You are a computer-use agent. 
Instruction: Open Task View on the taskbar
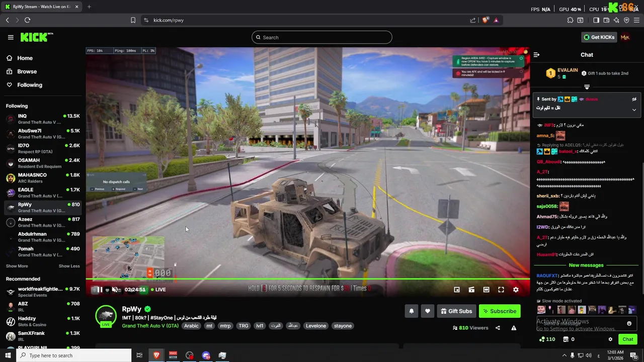pos(139,355)
